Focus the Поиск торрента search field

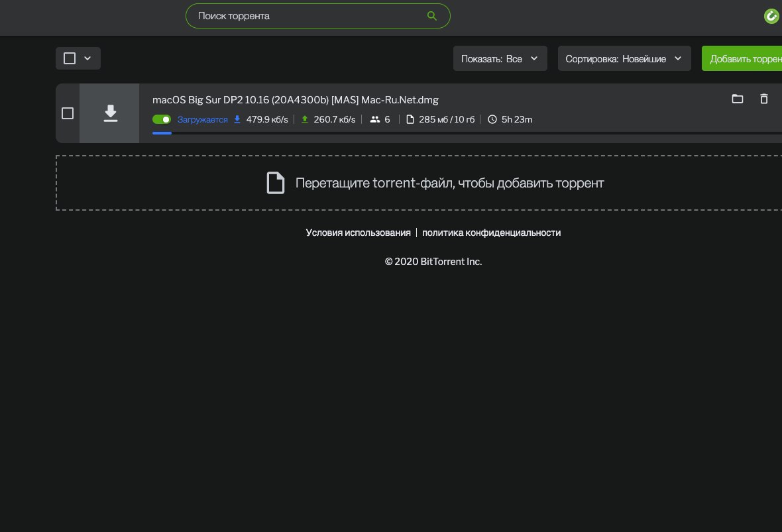coord(317,16)
